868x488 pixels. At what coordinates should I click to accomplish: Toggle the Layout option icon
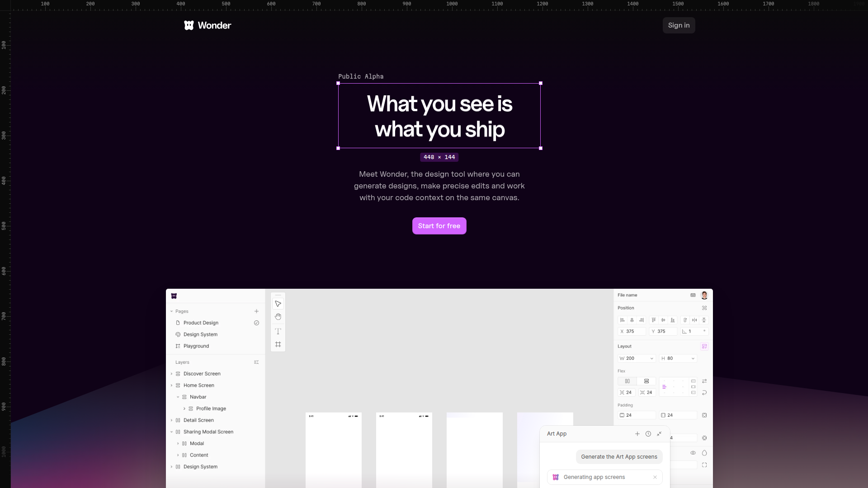coord(704,347)
